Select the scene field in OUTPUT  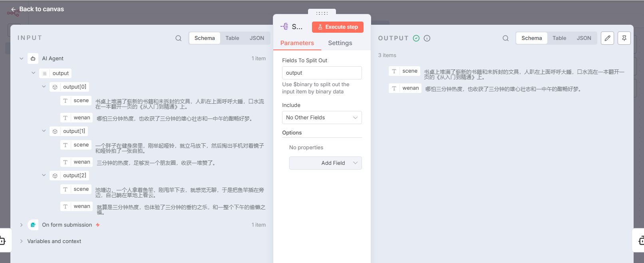coord(405,71)
